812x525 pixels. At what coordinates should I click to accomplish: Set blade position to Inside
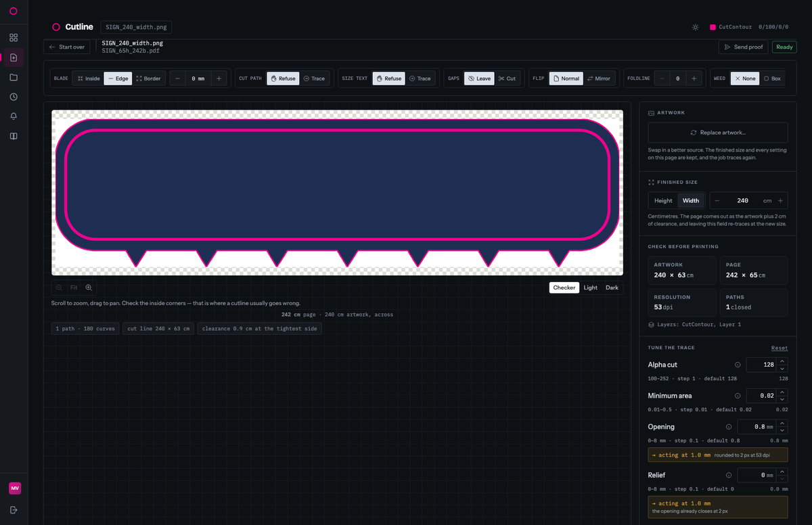pyautogui.click(x=88, y=78)
